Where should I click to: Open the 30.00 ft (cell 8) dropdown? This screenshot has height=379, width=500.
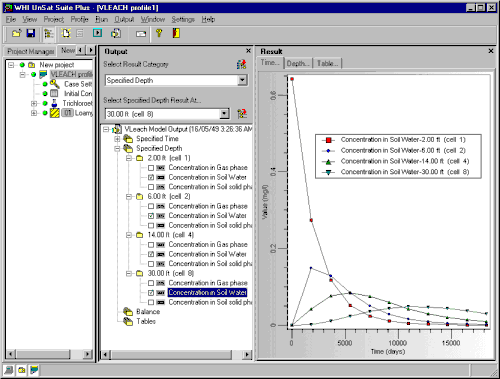click(225, 114)
